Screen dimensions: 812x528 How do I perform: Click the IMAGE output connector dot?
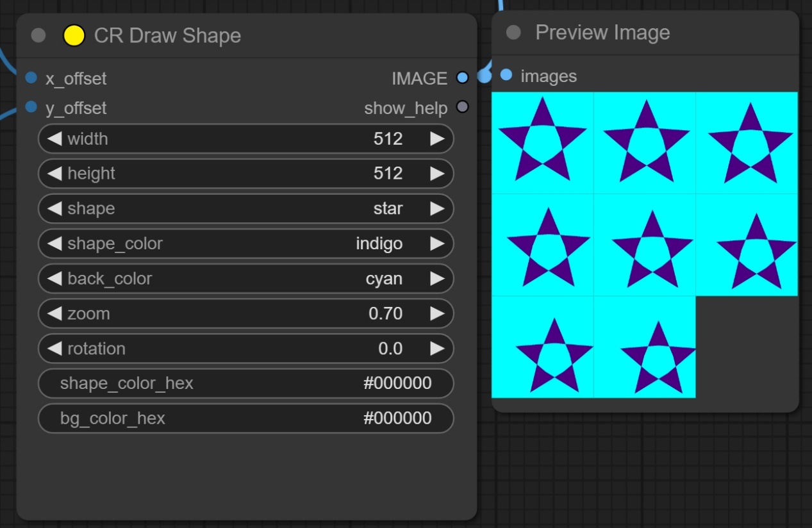[x=462, y=78]
